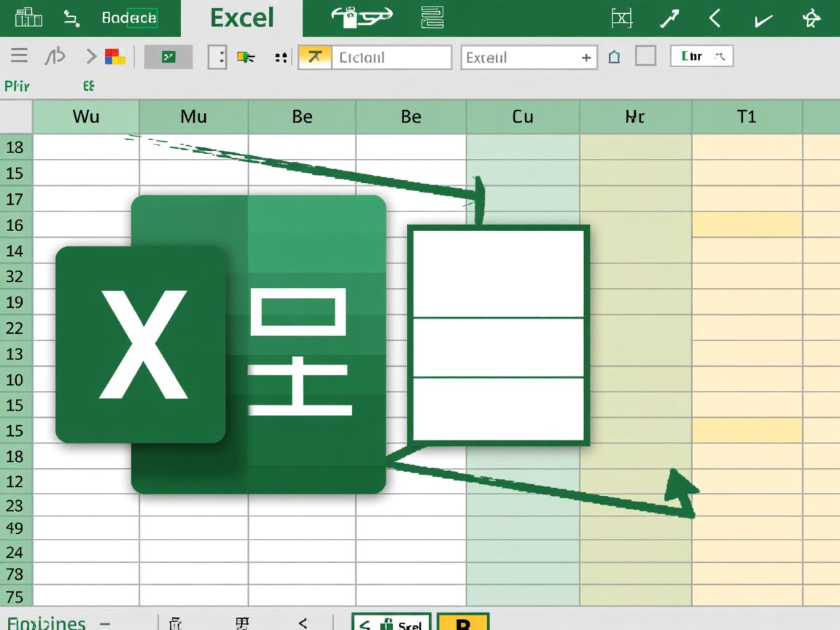Click the building-blocks icon in the title bar
The image size is (840, 630).
pyautogui.click(x=28, y=17)
